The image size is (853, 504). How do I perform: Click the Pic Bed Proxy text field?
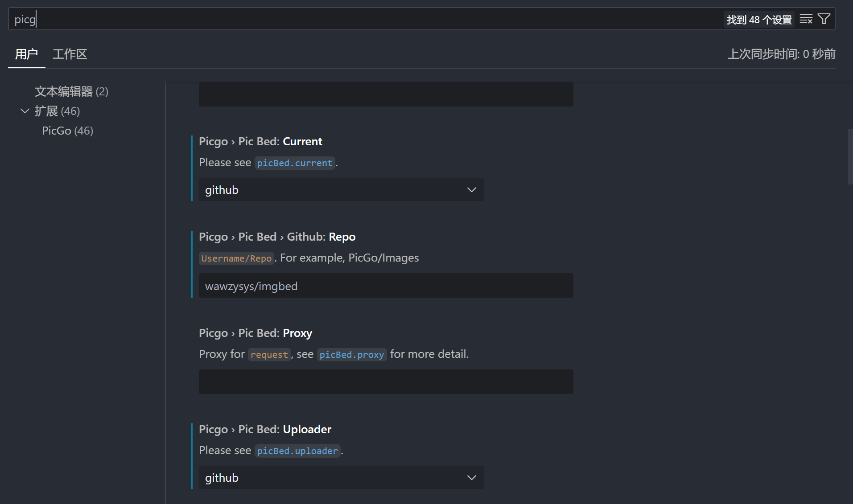[386, 381]
